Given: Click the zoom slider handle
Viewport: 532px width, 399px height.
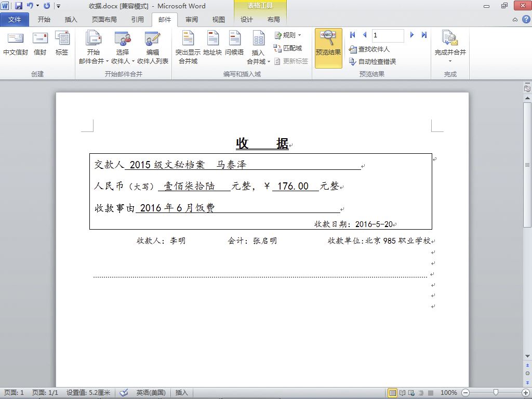Looking at the screenshot, I should 495,393.
